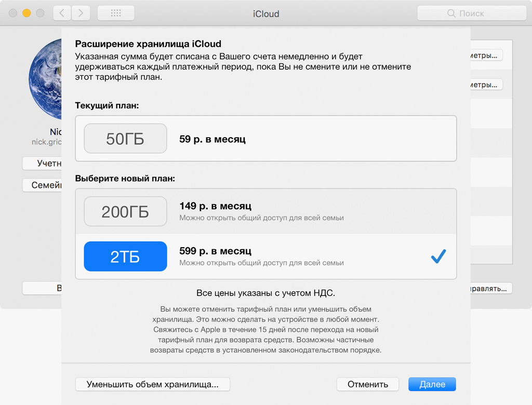Click the Управлять storage button
532x405 pixels.
point(491,289)
